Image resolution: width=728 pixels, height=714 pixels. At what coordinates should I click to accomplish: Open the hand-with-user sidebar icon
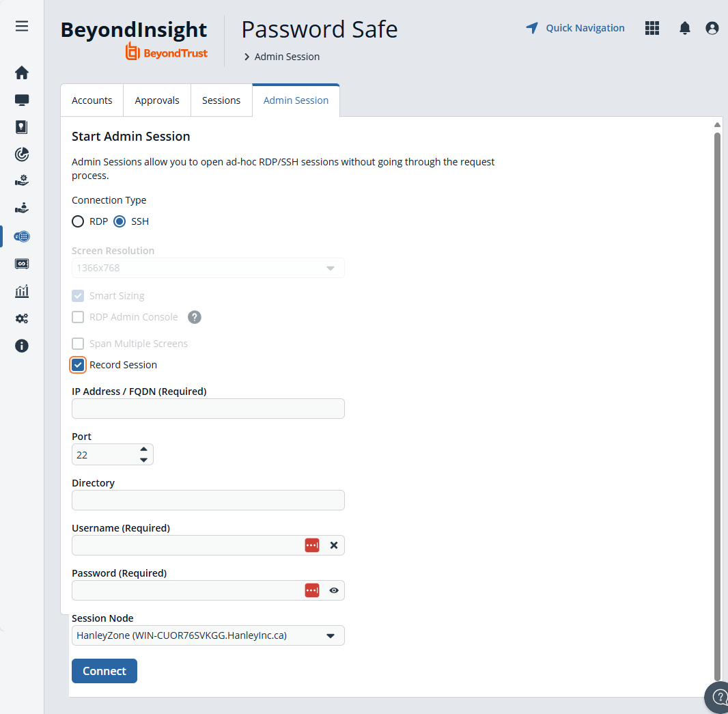[x=22, y=208]
